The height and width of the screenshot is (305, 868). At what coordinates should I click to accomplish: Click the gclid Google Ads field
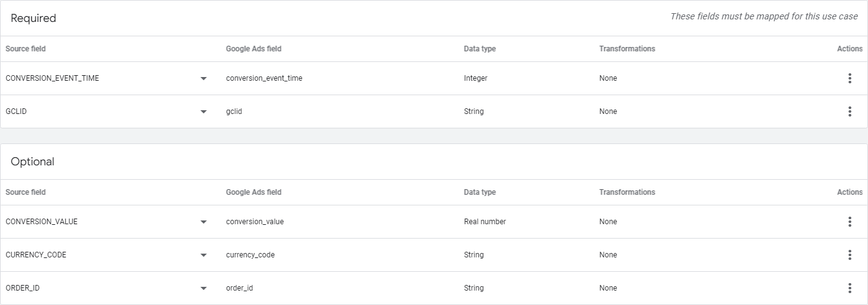pyautogui.click(x=234, y=111)
